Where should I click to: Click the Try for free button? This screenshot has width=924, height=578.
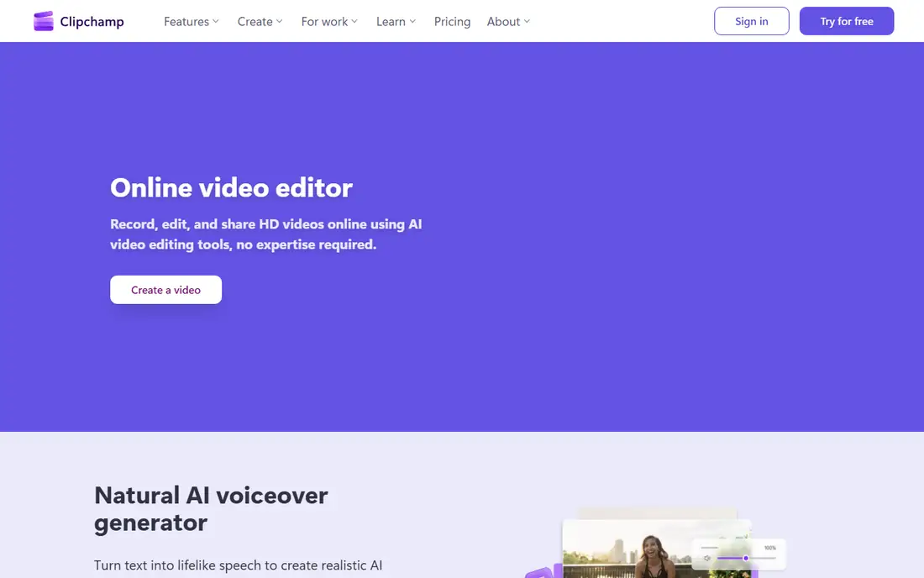click(846, 21)
